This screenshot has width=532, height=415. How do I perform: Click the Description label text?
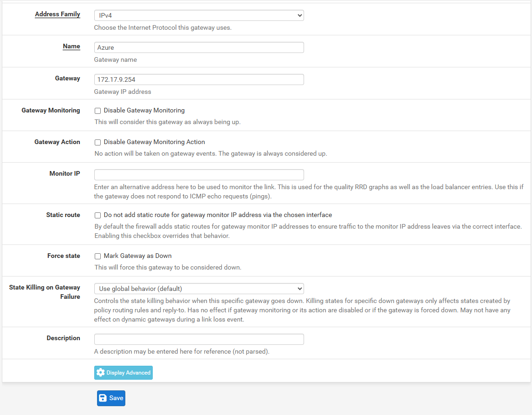tap(63, 338)
